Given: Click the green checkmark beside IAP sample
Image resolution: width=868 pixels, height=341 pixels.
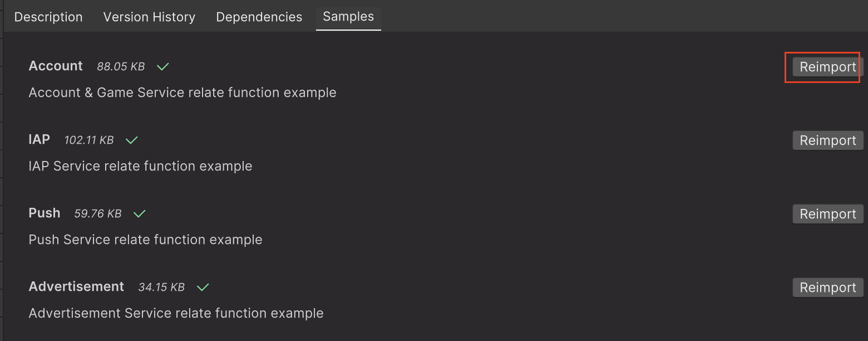Looking at the screenshot, I should click(132, 140).
